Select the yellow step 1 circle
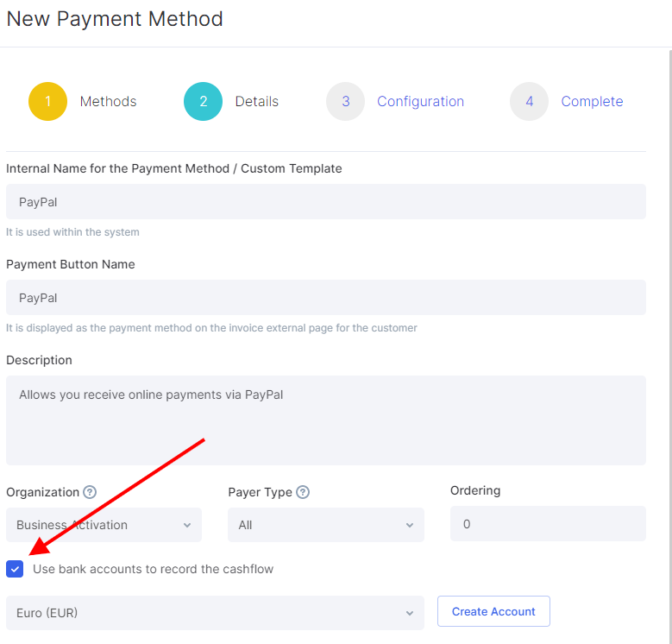The width and height of the screenshot is (672, 644). tap(47, 101)
